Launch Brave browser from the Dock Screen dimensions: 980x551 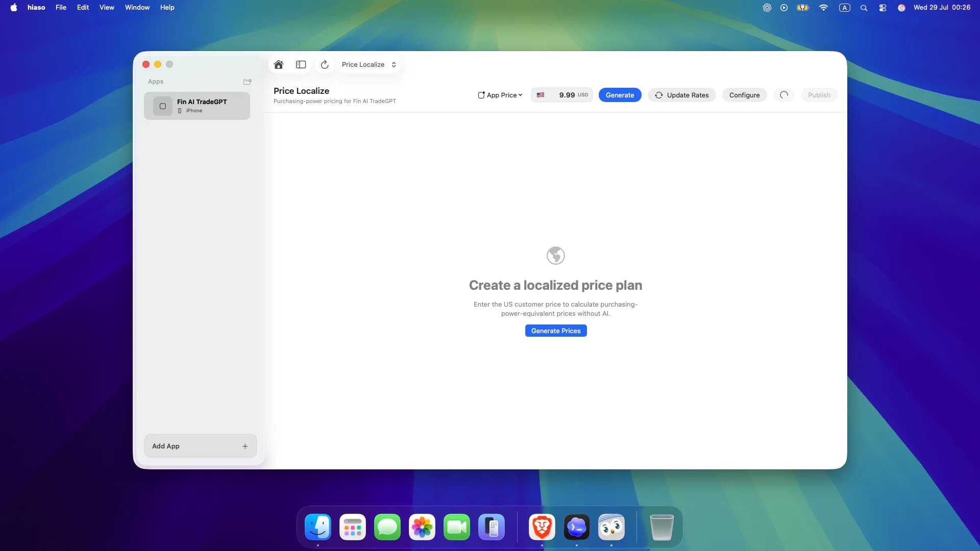(x=542, y=528)
